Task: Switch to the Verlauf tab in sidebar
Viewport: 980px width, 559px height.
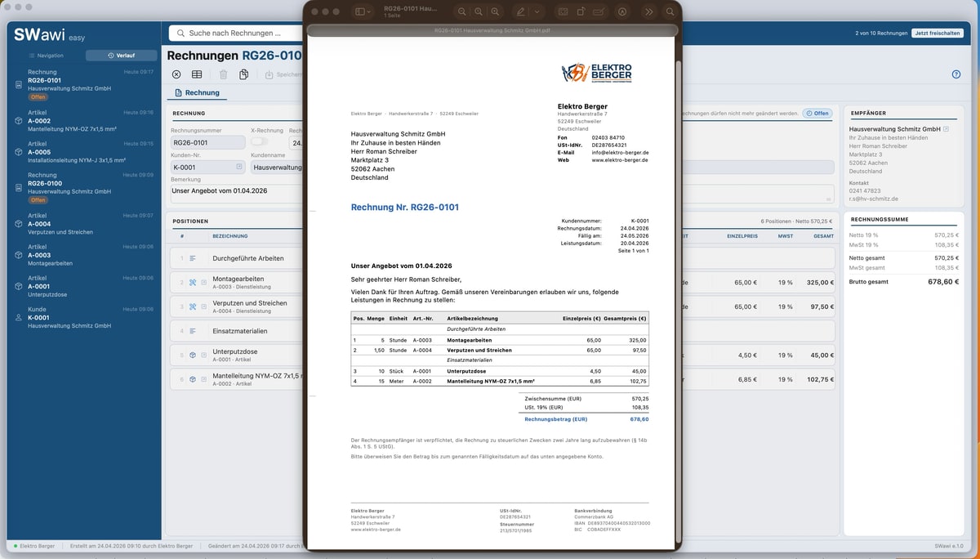Action: pyautogui.click(x=121, y=56)
